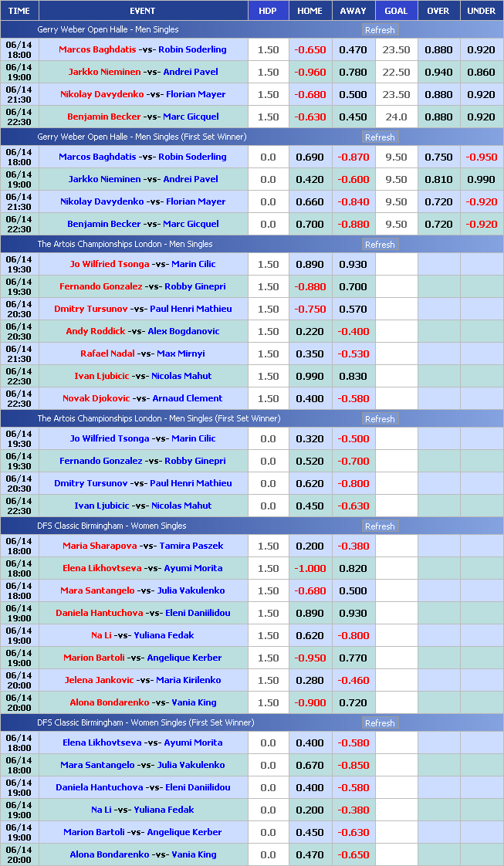Select home odds -0.960 for Nieminen vs Pavel

tap(310, 72)
